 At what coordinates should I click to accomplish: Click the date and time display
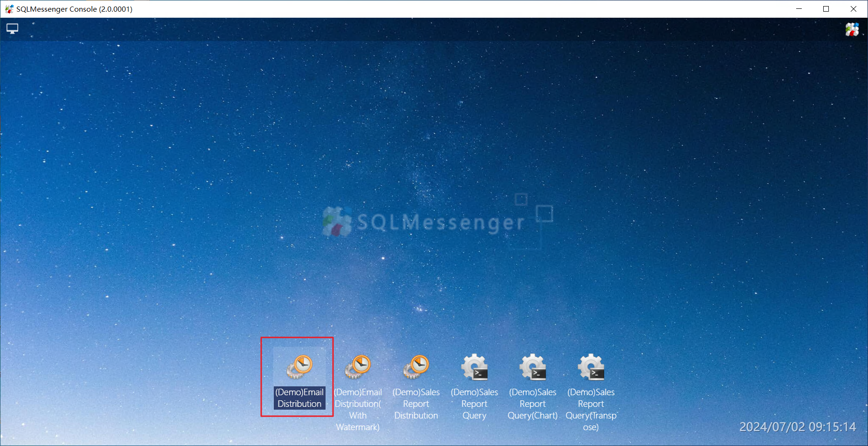coord(798,427)
